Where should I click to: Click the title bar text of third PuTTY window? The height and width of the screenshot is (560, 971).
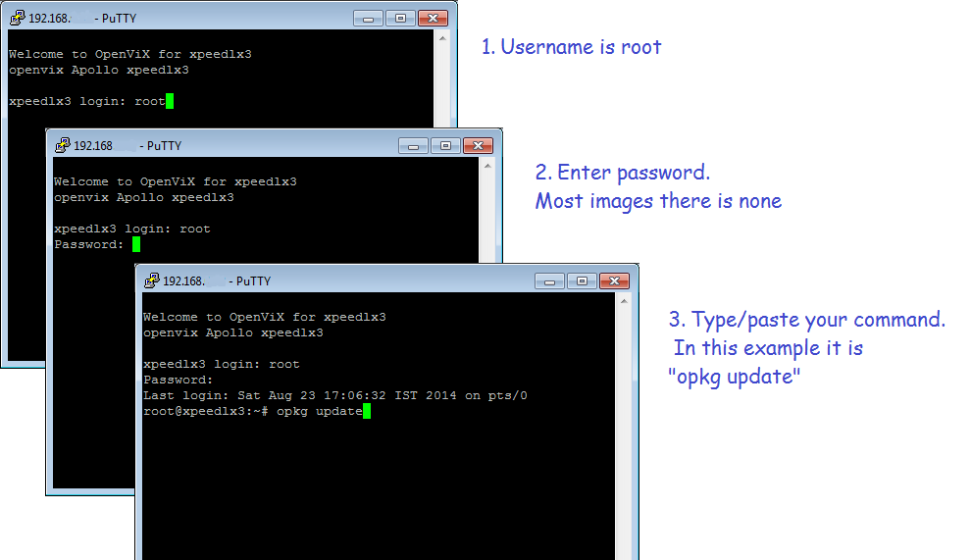coord(217,281)
